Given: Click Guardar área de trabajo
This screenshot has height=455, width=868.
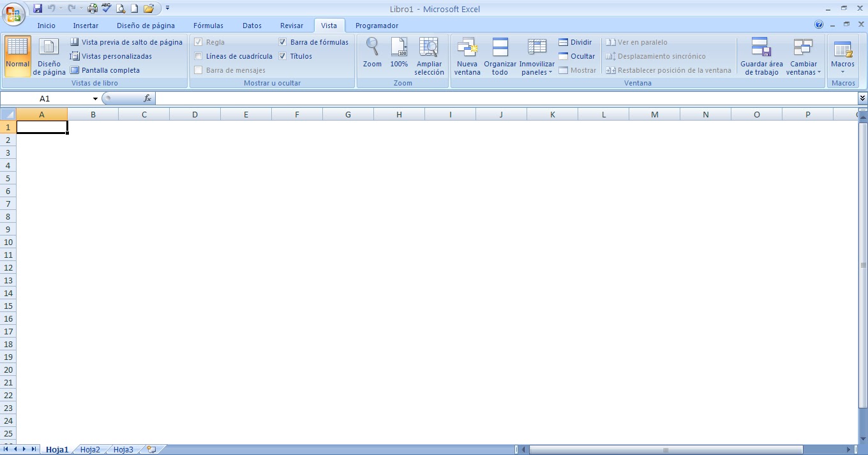Looking at the screenshot, I should pos(761,56).
